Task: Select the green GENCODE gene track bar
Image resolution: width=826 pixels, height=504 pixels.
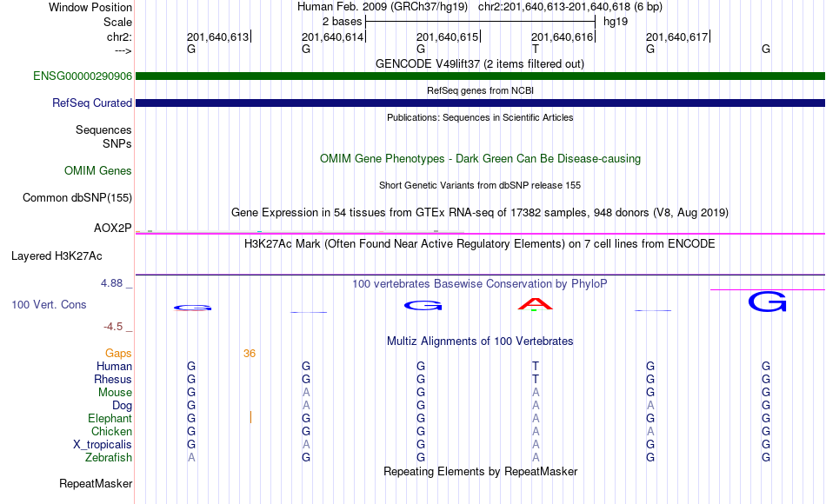Action: [480, 76]
